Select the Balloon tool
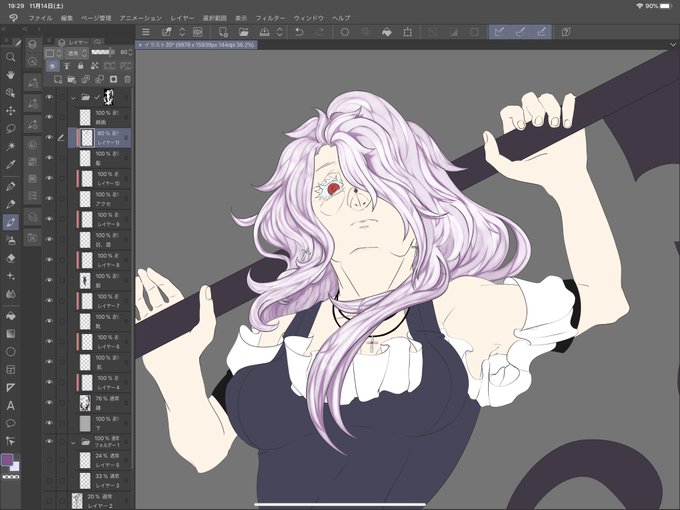The height and width of the screenshot is (510, 680). point(10,423)
